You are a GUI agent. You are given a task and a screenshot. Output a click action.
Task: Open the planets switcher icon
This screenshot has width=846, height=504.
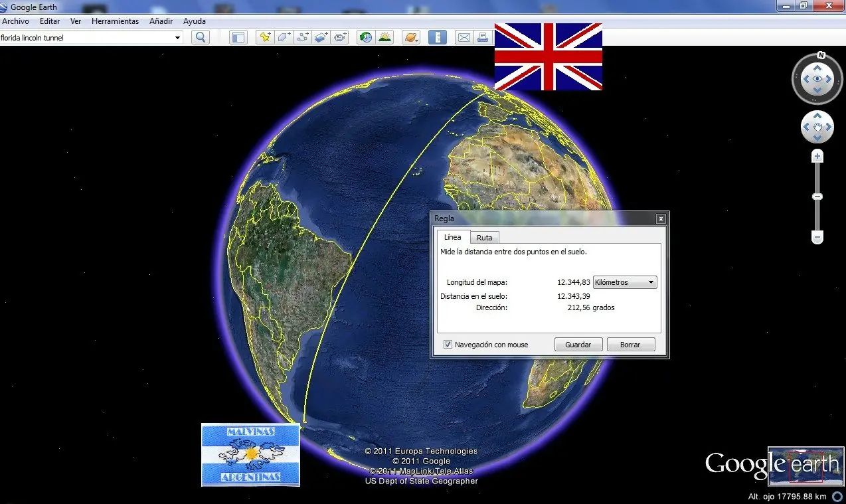411,38
